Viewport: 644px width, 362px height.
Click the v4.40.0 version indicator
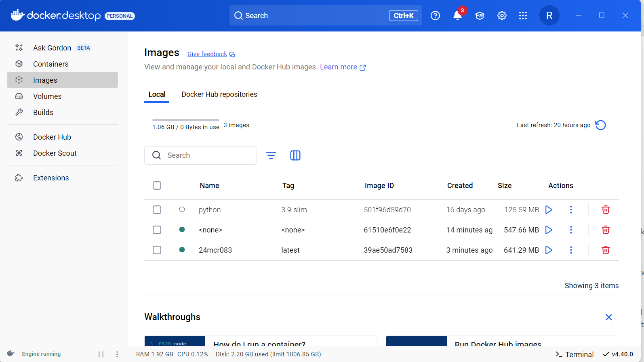[x=618, y=354]
